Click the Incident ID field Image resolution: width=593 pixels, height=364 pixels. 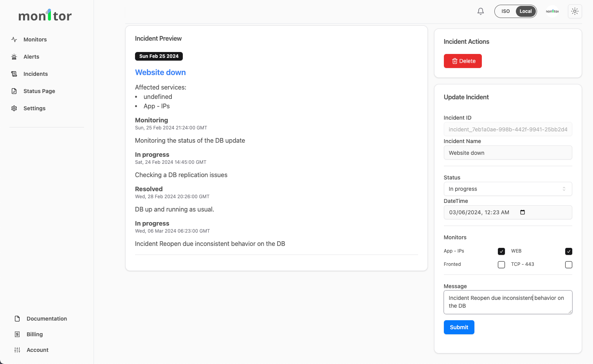[x=508, y=129]
